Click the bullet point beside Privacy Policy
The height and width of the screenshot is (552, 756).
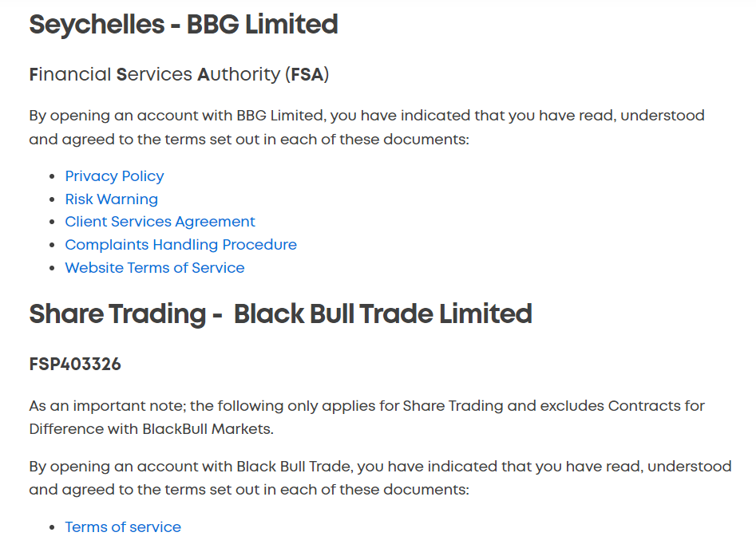pos(52,177)
